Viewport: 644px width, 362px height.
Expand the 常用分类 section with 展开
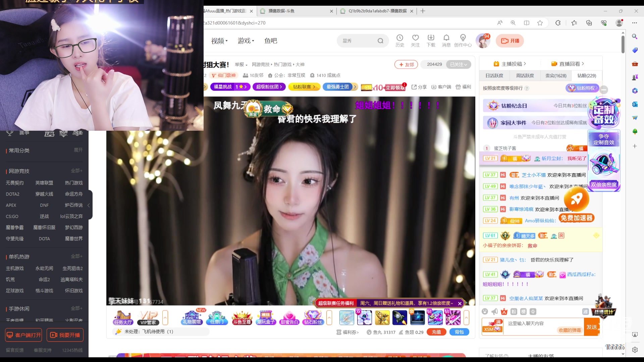point(78,150)
